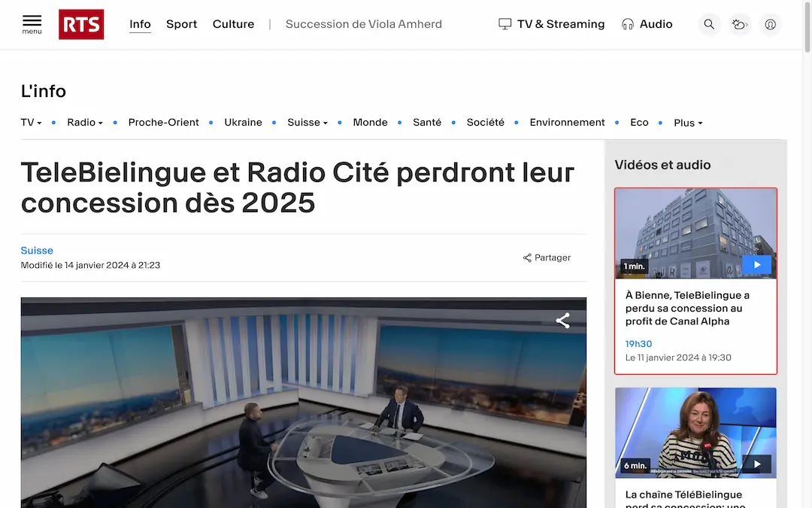Go to the Info tab
This screenshot has width=812, height=508.
tap(140, 24)
